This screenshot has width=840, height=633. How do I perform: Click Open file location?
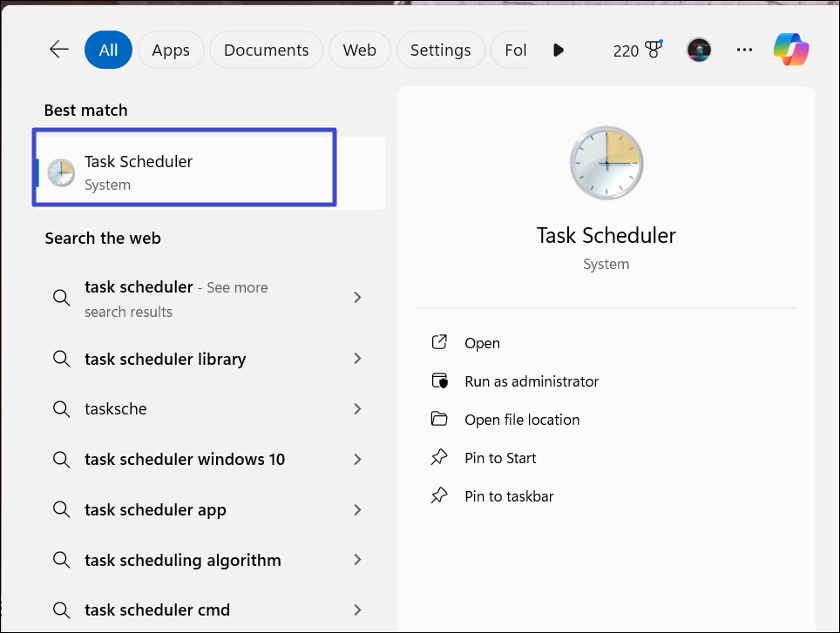tap(522, 420)
